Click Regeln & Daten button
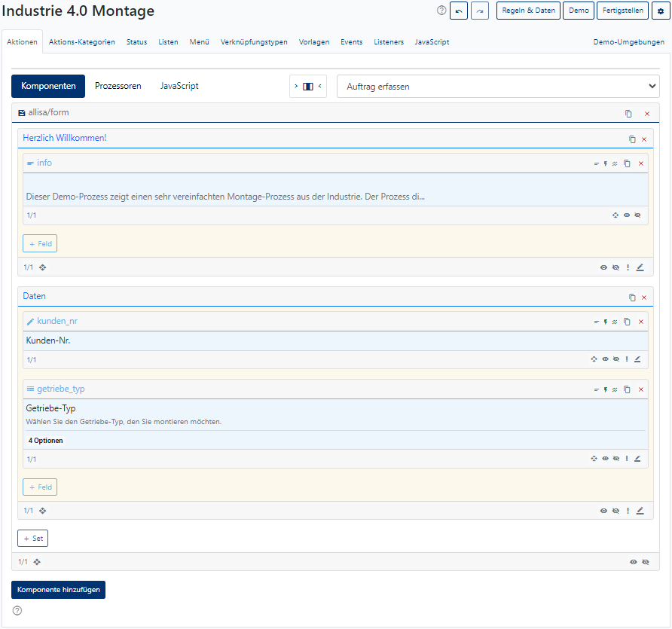The height and width of the screenshot is (629, 672). pyautogui.click(x=528, y=11)
